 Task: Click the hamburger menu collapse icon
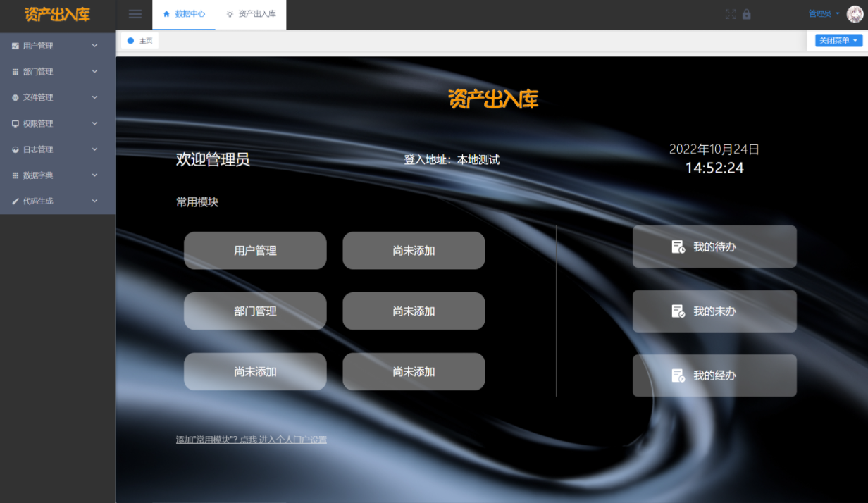[x=135, y=14]
